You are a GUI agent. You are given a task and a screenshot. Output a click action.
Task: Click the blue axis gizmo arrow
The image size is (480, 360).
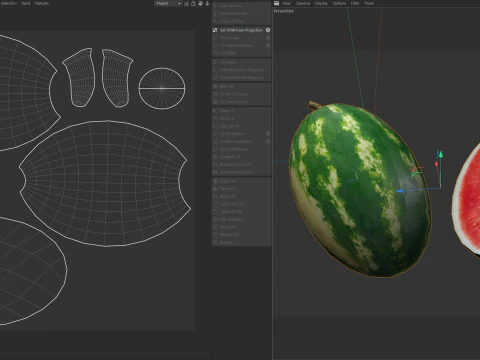tap(399, 191)
